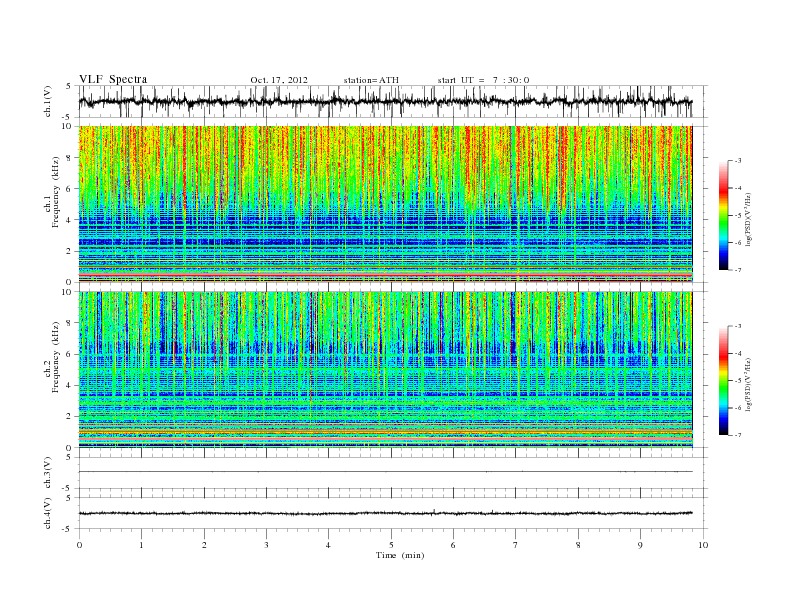Viewport: 792px width, 612px height.
Task: Click the time axis tick label "1"
Action: 141,545
